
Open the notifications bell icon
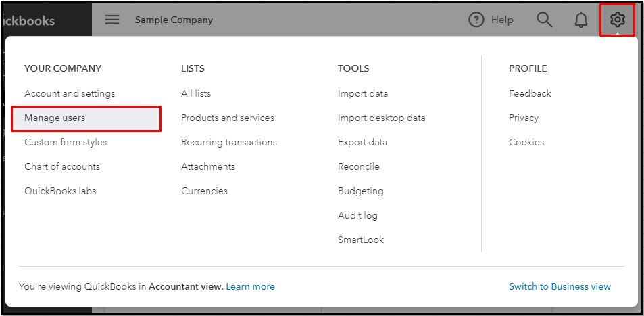pos(581,20)
